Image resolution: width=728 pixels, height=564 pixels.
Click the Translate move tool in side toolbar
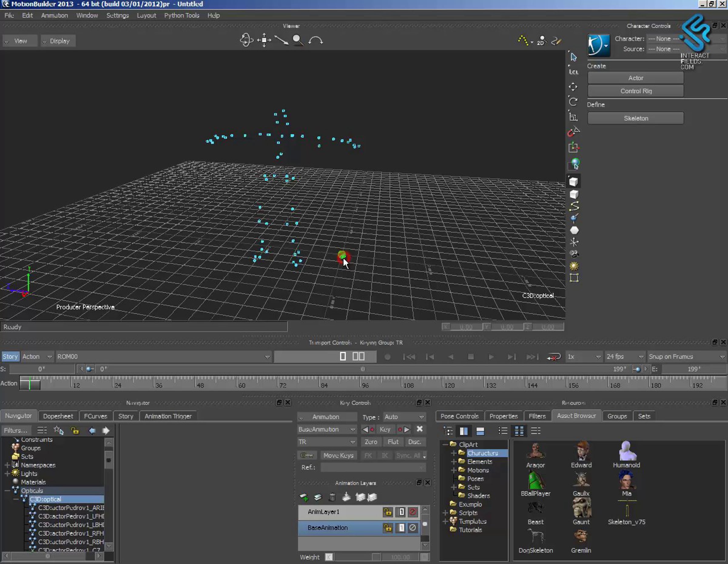coord(573,87)
